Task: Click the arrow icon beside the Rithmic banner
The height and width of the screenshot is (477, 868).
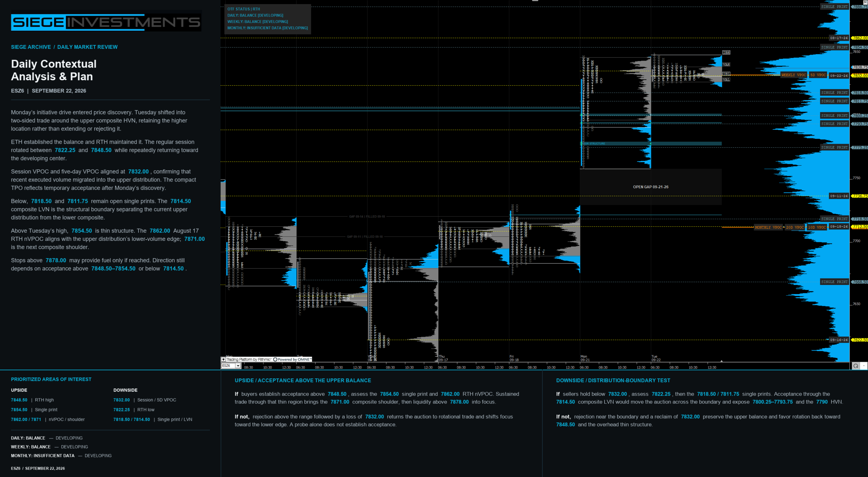Action: (223, 359)
